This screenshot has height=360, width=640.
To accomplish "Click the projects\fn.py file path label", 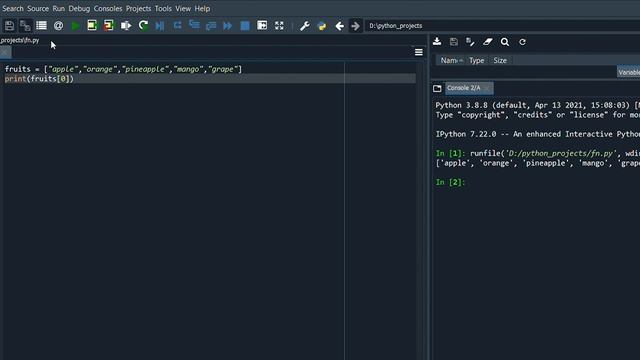I will pos(20,40).
